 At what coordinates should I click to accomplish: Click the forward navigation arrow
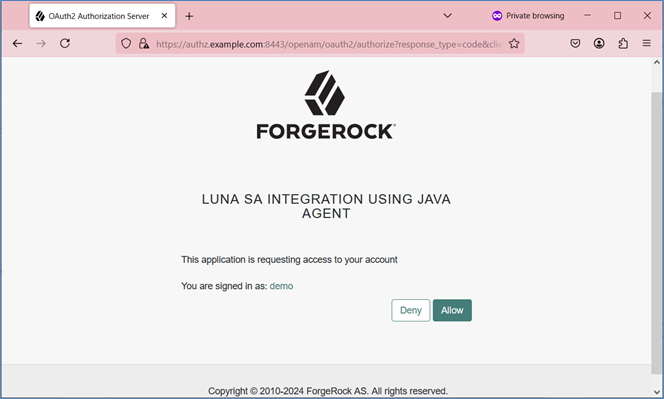point(41,43)
